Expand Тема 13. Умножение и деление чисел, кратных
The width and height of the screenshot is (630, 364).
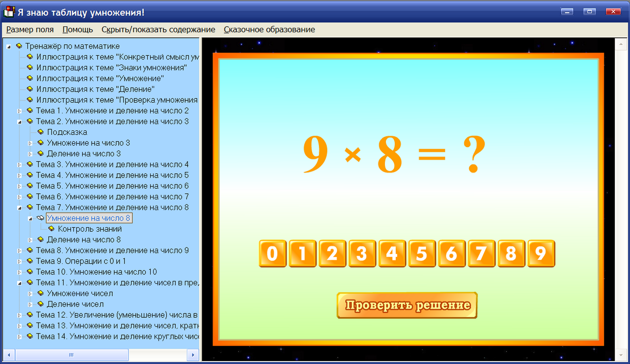[20, 326]
